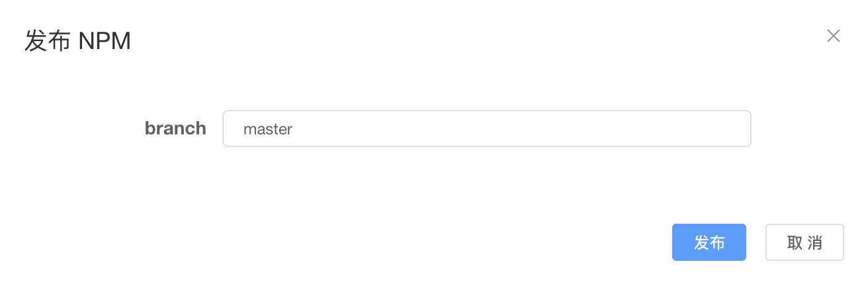Image resolution: width=868 pixels, height=282 pixels.
Task: Exit the publish modal using the cross icon
Action: coord(833,36)
